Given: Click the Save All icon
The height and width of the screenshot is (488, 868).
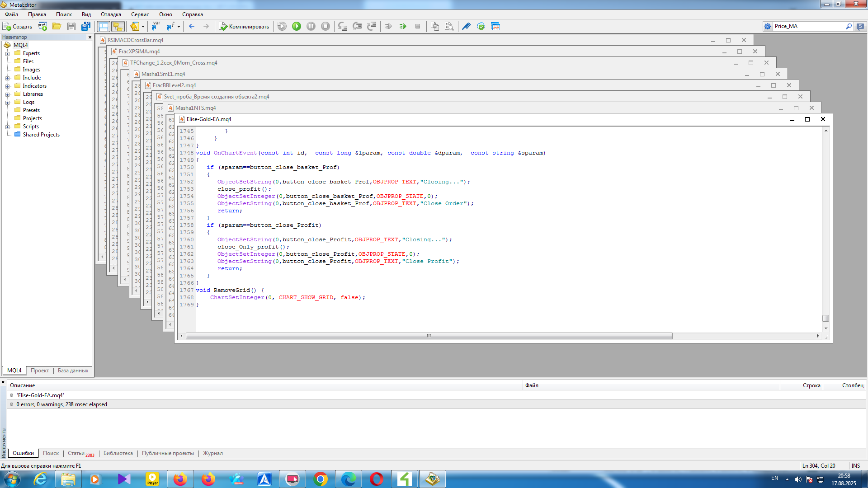Looking at the screenshot, I should 85,26.
